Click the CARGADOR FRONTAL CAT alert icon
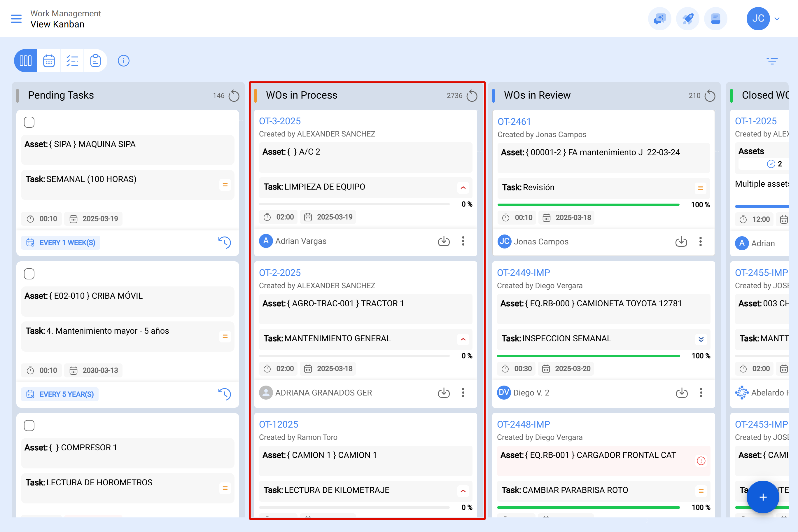The image size is (798, 532). click(701, 461)
